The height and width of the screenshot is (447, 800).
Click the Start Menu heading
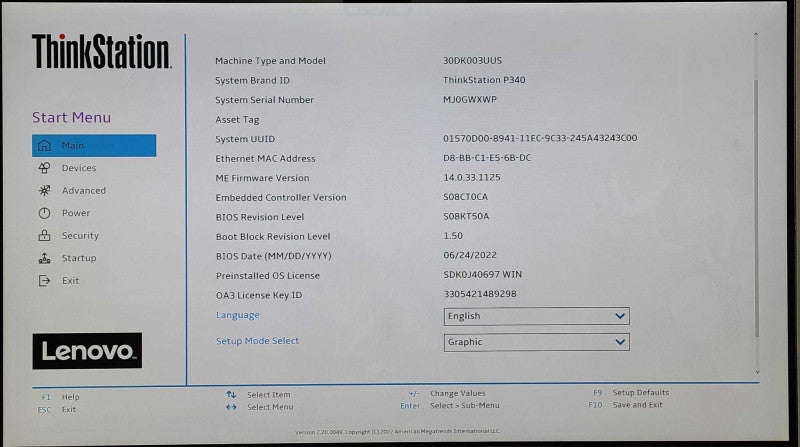coord(71,117)
